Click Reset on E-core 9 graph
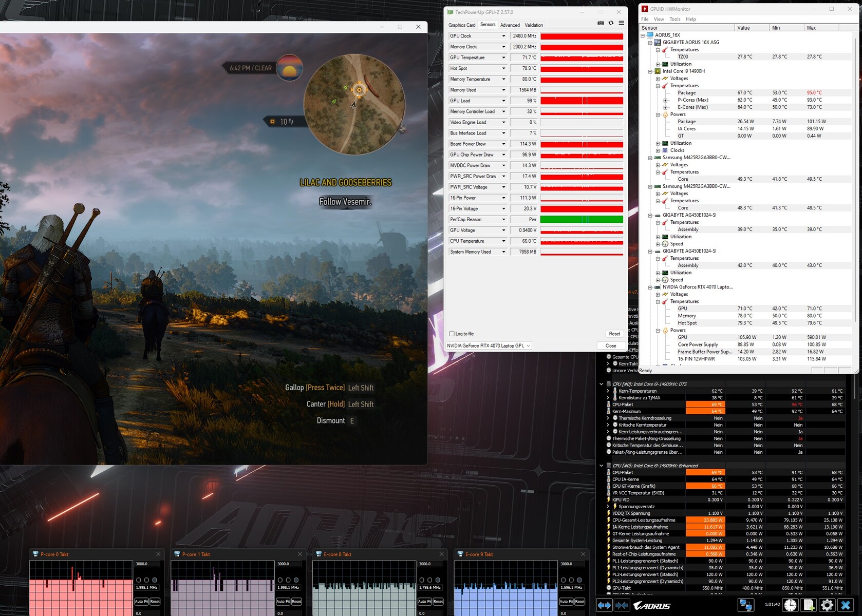Image resolution: width=862 pixels, height=616 pixels. click(579, 602)
